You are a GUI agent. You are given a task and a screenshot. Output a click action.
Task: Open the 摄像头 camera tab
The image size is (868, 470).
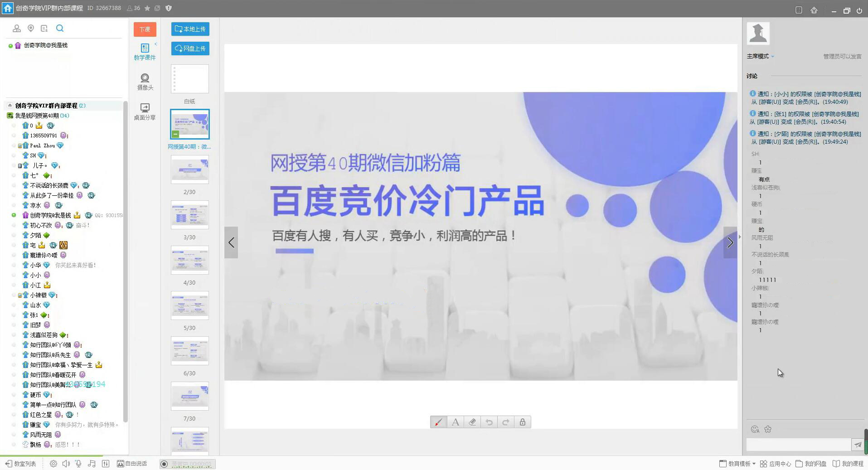coord(145,82)
